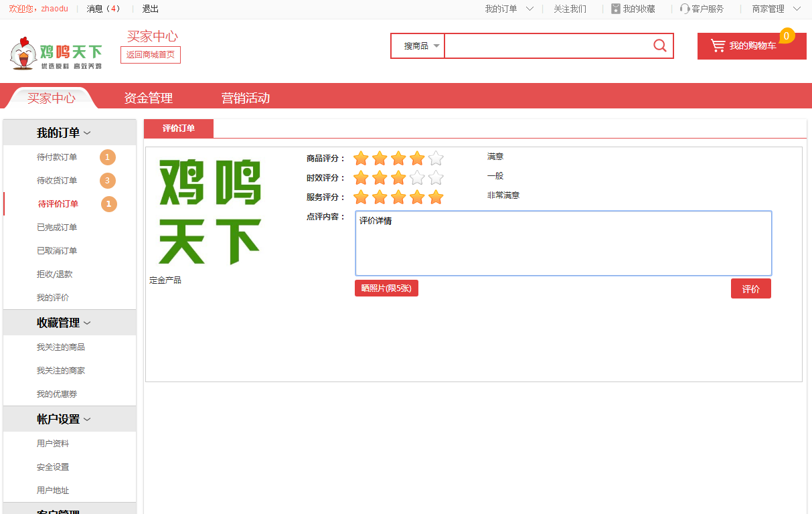
Task: Click the 点评内容 review text area
Action: click(563, 244)
